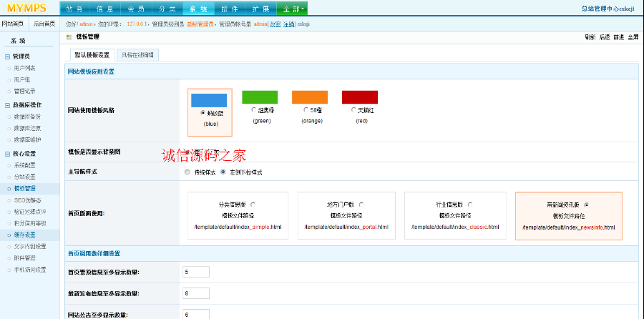Select 地方门户版 homepage layout radio
The width and height of the screenshot is (644, 319).
coord(361,205)
